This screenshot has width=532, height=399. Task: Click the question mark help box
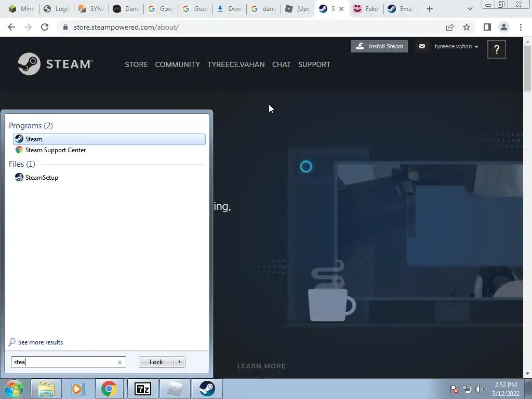pos(496,49)
